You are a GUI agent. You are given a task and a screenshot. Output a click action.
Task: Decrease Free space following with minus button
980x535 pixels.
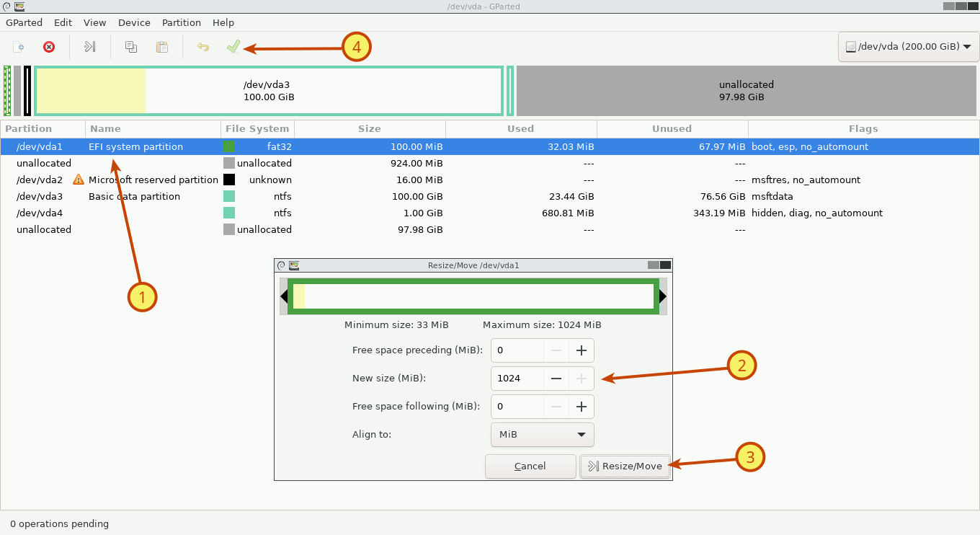[556, 406]
